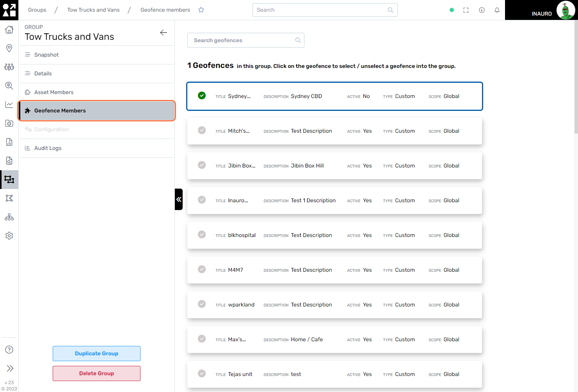
Task: Click the vertical scrollbar on the right
Action: (576, 77)
